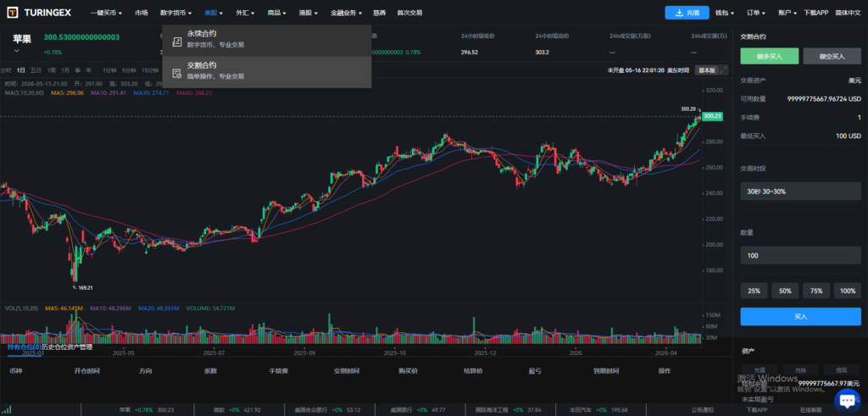Click the TURINGEX logo icon
The image size is (868, 416).
pos(12,12)
